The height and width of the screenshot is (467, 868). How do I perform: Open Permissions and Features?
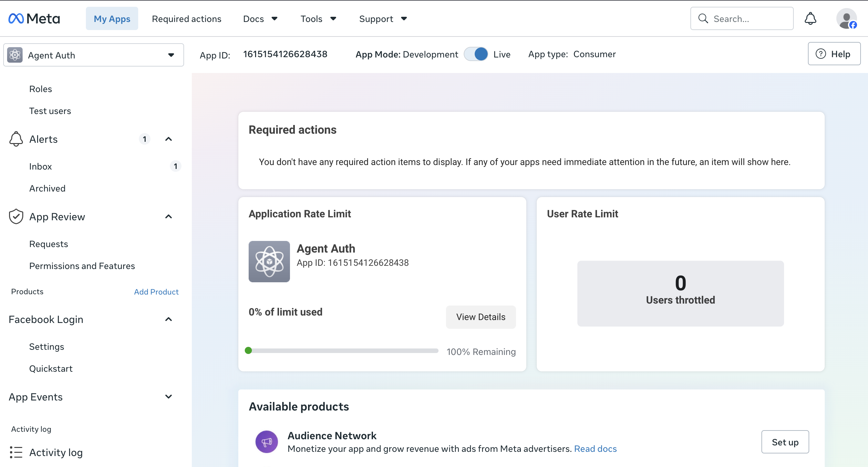[x=82, y=265]
